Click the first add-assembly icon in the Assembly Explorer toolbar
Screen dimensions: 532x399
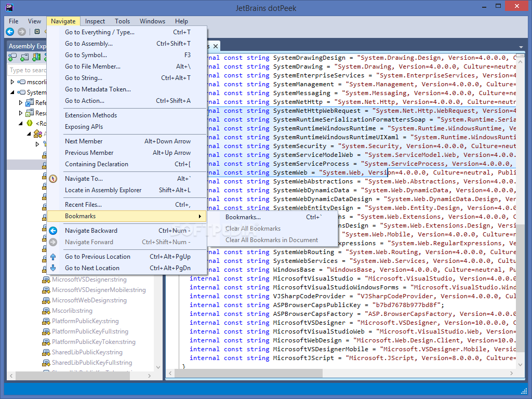point(13,57)
